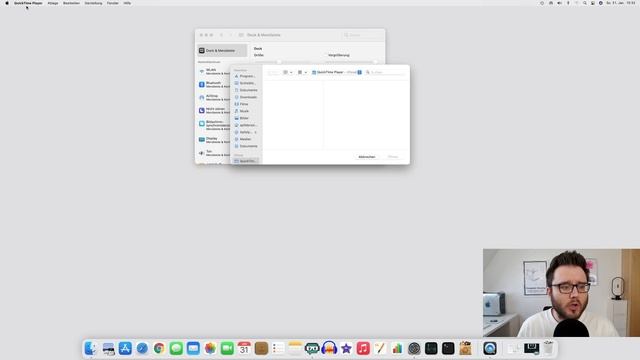
Task: Launch App Store from the Dock
Action: (x=125, y=349)
